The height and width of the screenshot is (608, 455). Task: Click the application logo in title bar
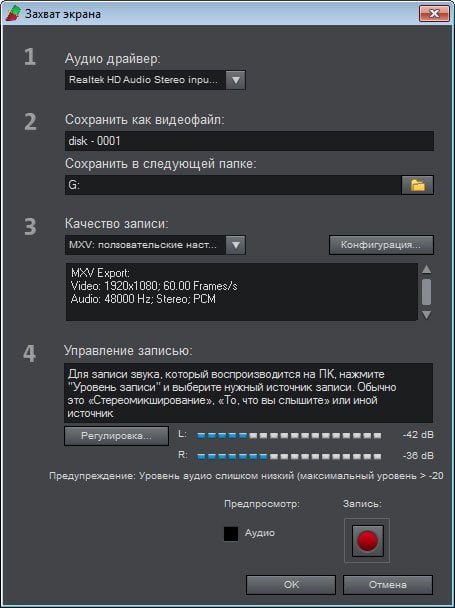click(14, 14)
